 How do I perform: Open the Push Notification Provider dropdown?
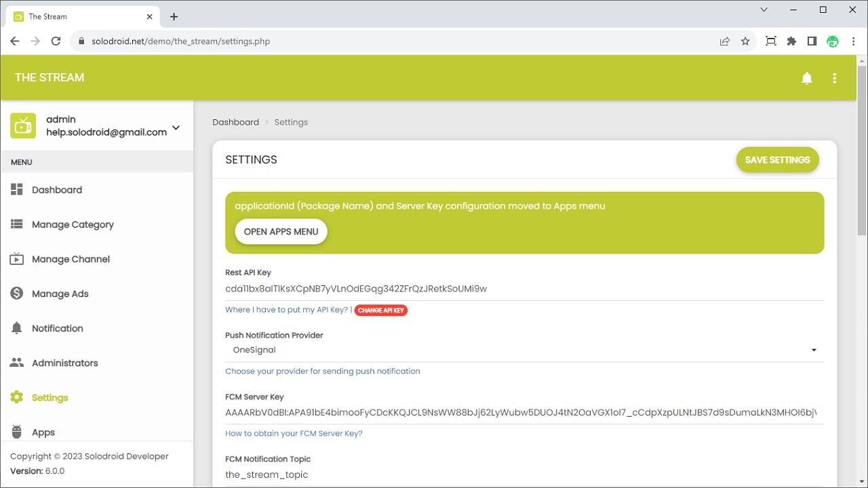point(524,350)
